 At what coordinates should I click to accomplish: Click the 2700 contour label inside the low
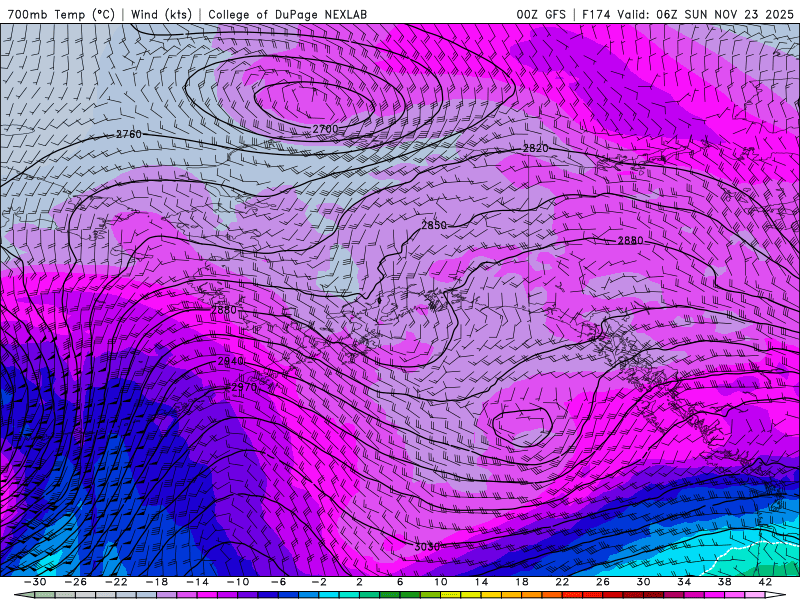pos(325,129)
